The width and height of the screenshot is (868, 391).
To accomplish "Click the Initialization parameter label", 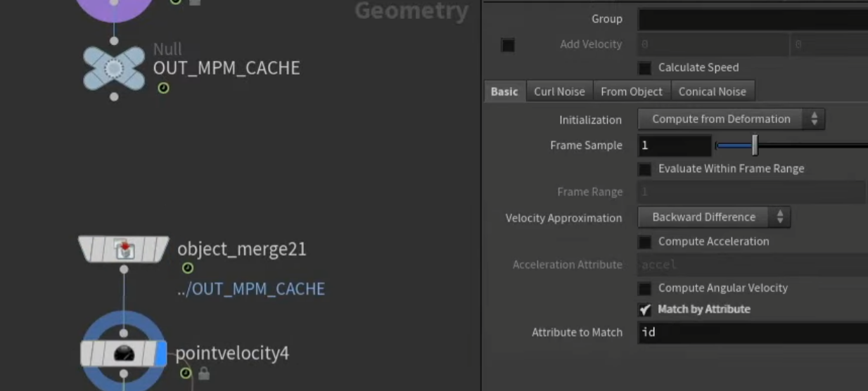I will click(x=590, y=120).
